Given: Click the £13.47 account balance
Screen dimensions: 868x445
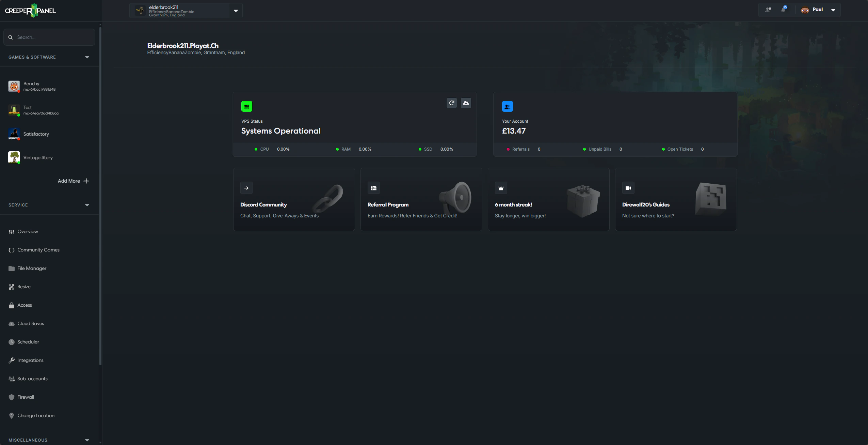Looking at the screenshot, I should pyautogui.click(x=514, y=131).
